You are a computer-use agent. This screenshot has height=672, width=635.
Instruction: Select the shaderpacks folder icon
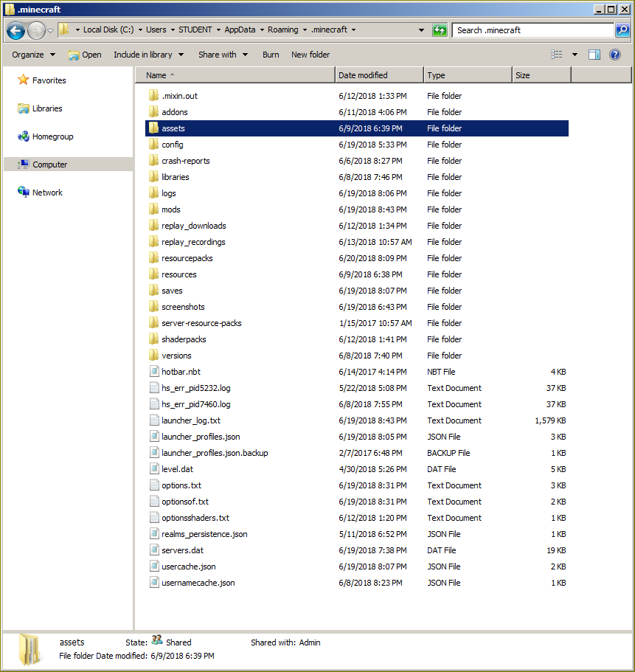[x=154, y=339]
